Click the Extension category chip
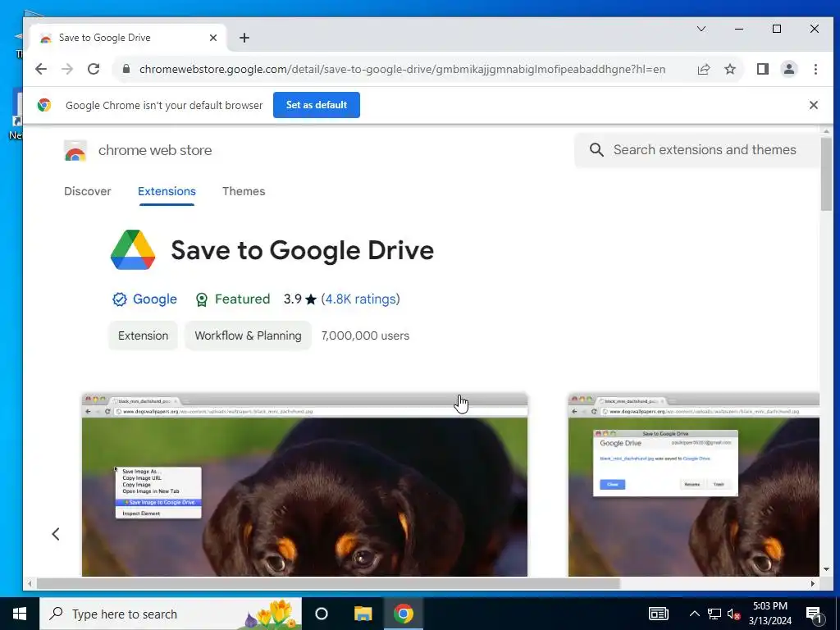Viewport: 840px width, 630px height. (x=143, y=336)
